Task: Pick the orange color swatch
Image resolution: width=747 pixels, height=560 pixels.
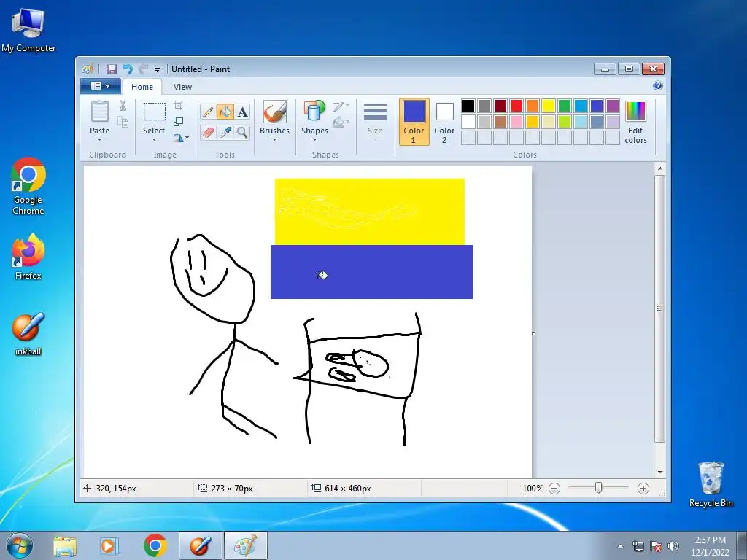Action: 532,106
